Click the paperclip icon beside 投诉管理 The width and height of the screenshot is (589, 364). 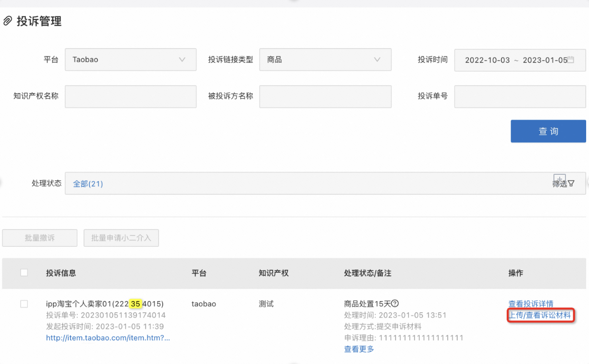[x=7, y=22]
